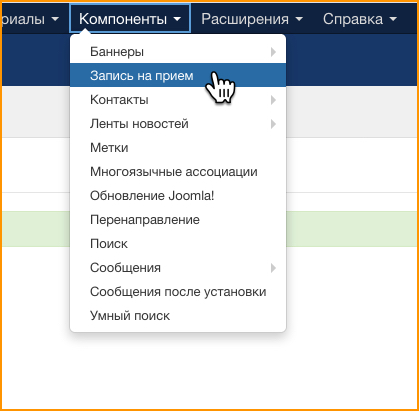Select Сообщения menu entry

click(x=178, y=268)
